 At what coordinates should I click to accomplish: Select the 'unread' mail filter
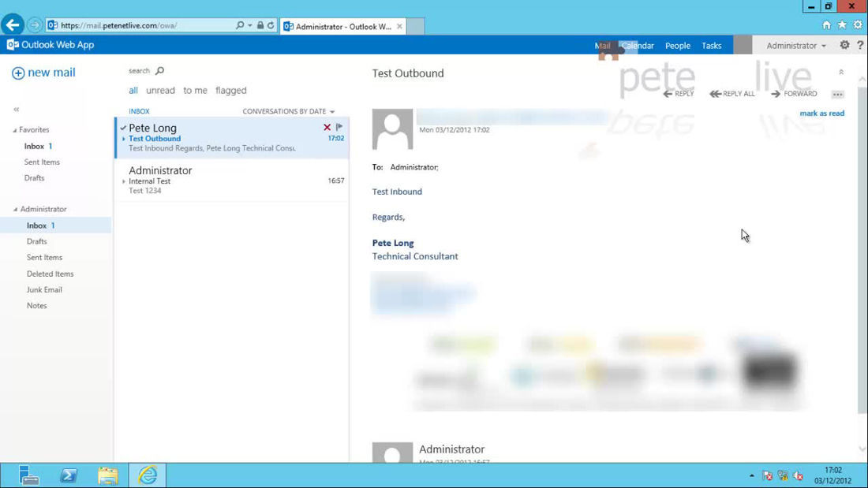160,90
